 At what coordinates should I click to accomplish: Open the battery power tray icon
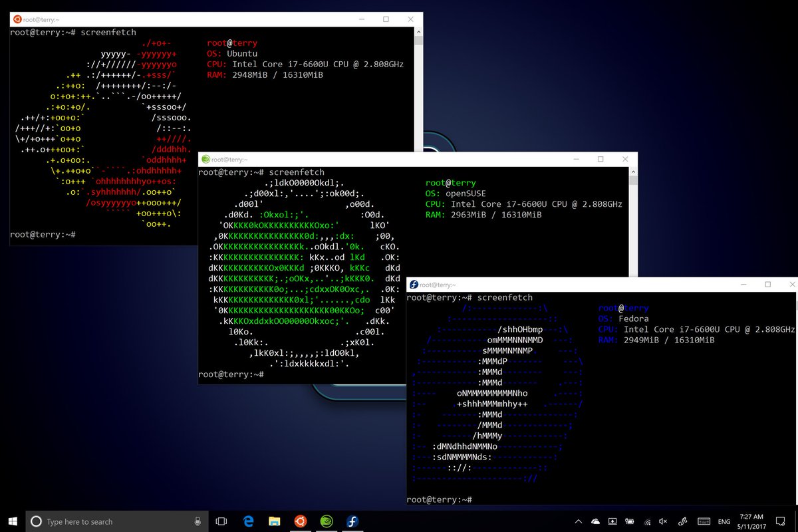[x=629, y=521]
